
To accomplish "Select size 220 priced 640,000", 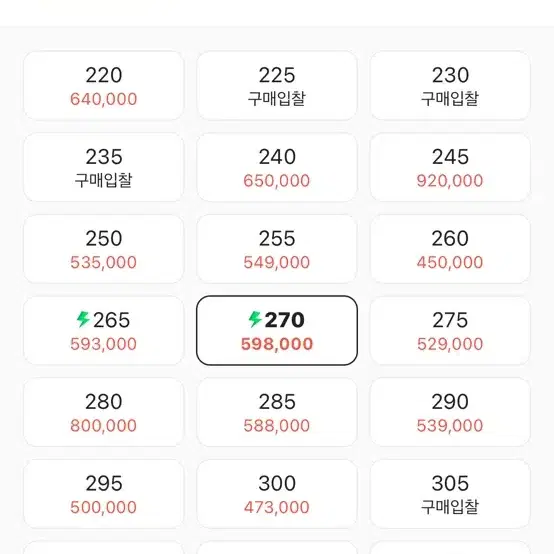I will tap(104, 86).
